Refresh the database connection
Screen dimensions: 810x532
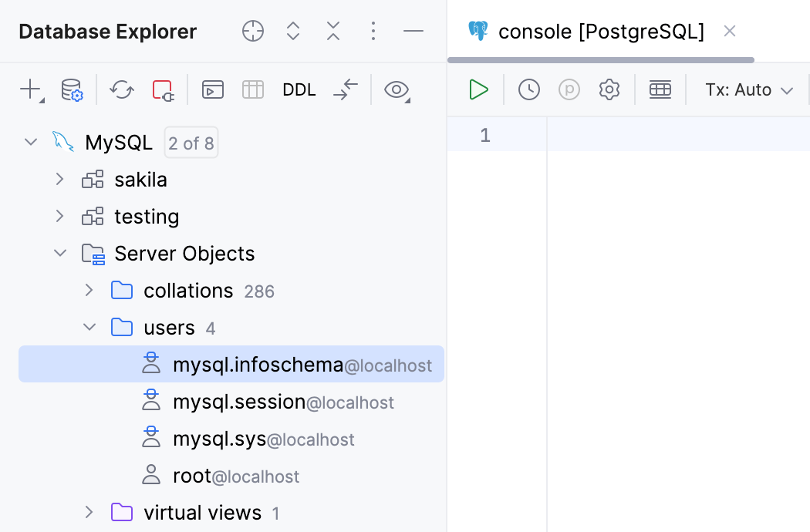[121, 89]
